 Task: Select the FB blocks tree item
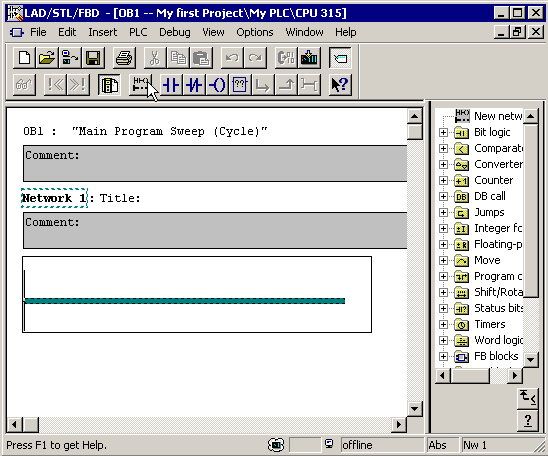496,356
